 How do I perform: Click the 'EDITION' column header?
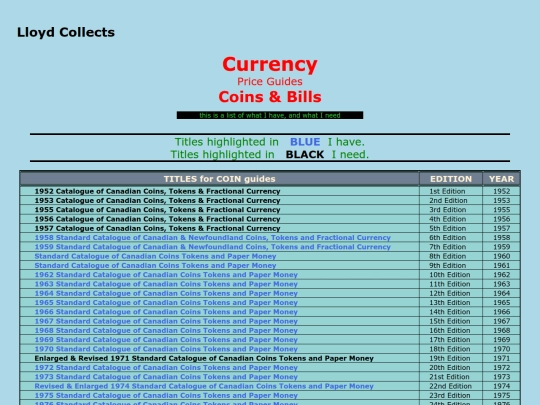pos(451,179)
